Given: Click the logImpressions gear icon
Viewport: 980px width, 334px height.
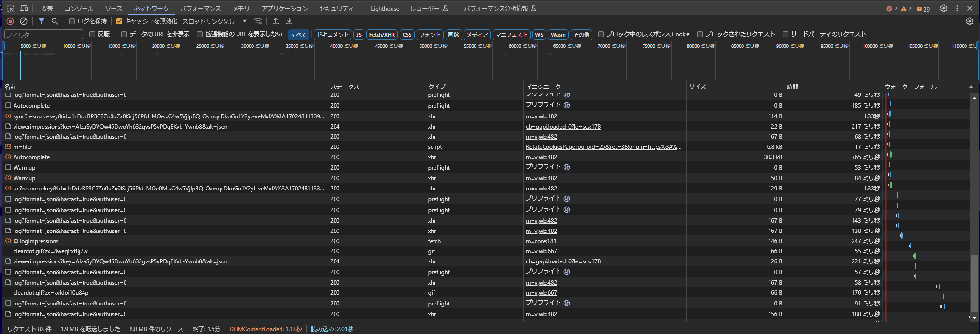Looking at the screenshot, I should pos(16,241).
